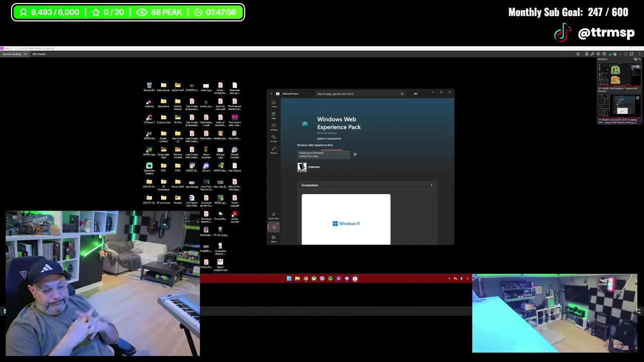
Task: Open Home in Microsoft Store sidebar
Action: pyautogui.click(x=274, y=104)
